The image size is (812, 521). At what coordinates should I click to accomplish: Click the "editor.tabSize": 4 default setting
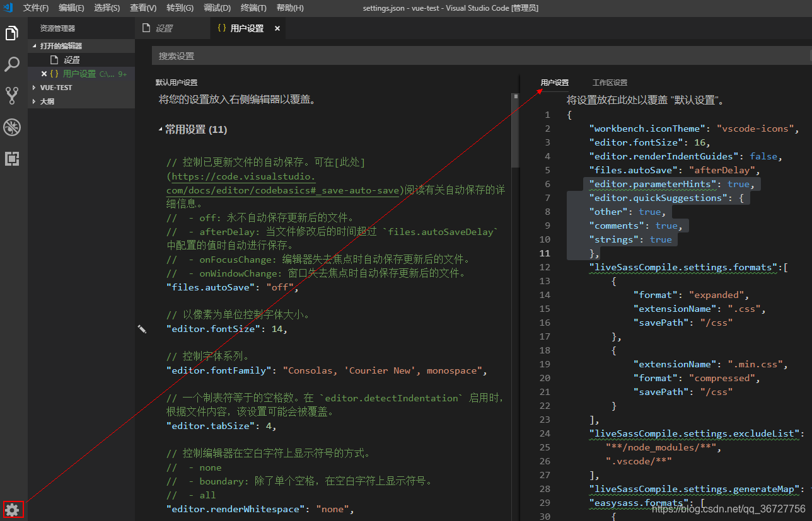(221, 426)
